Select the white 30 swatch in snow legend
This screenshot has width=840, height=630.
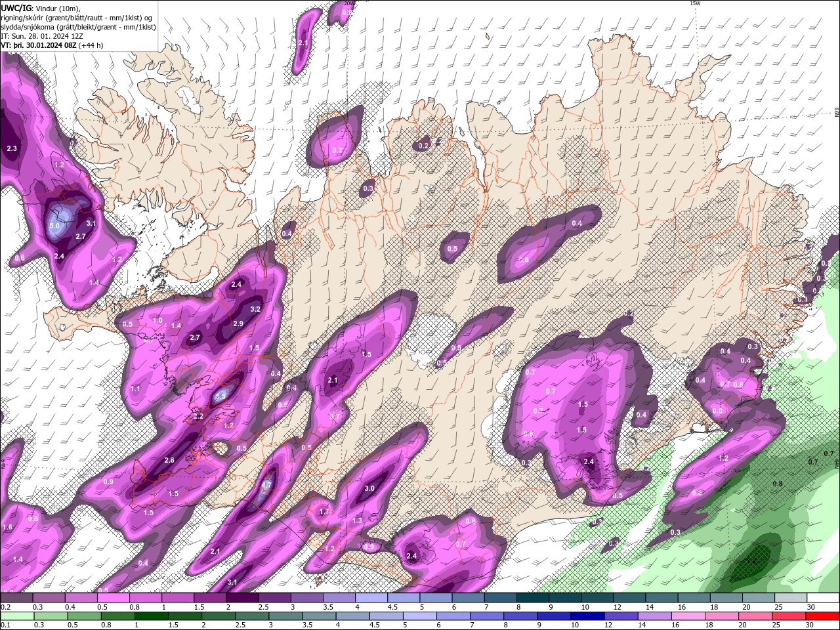click(822, 598)
